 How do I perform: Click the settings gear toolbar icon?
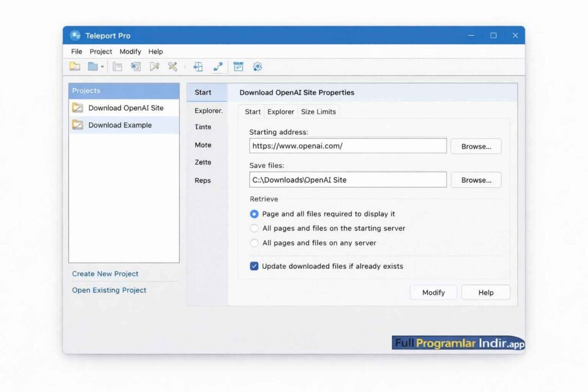tap(257, 67)
